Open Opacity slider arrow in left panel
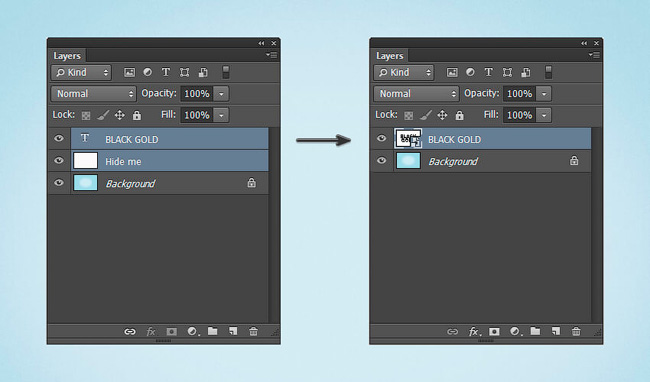This screenshot has height=382, width=650. pos(221,94)
